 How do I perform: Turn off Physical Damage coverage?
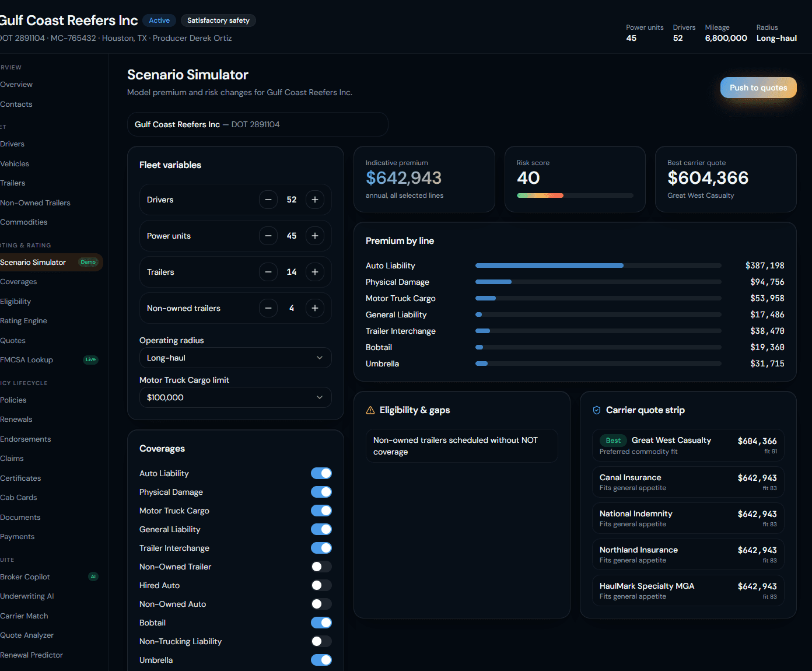pos(321,492)
